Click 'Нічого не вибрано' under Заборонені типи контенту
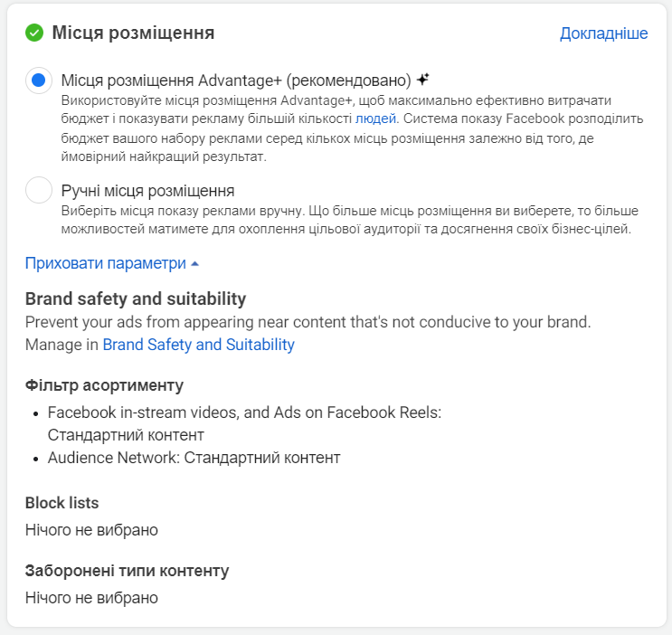The image size is (672, 635). pyautogui.click(x=91, y=597)
